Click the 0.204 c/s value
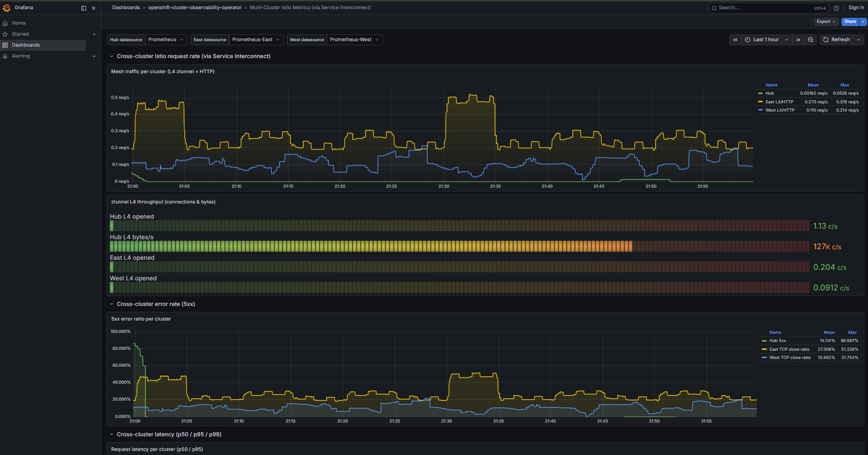Screen dimensions: 868x455 coord(830,267)
